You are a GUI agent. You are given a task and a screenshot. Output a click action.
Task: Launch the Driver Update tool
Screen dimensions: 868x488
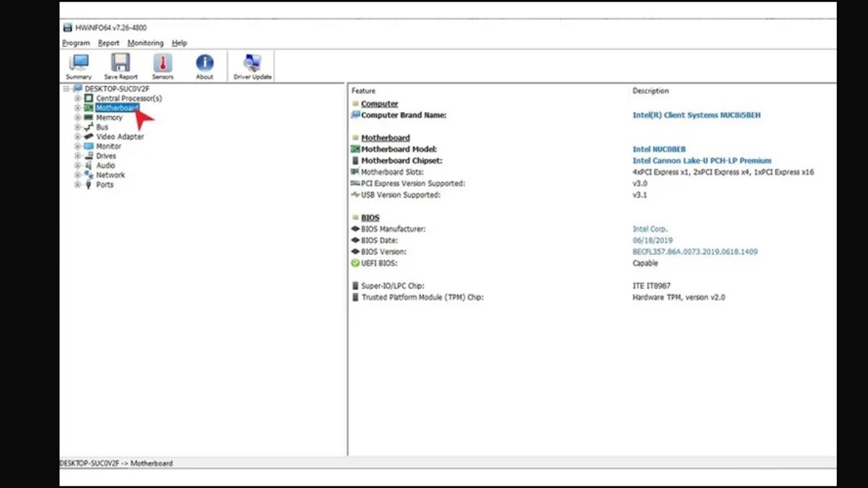(x=252, y=67)
